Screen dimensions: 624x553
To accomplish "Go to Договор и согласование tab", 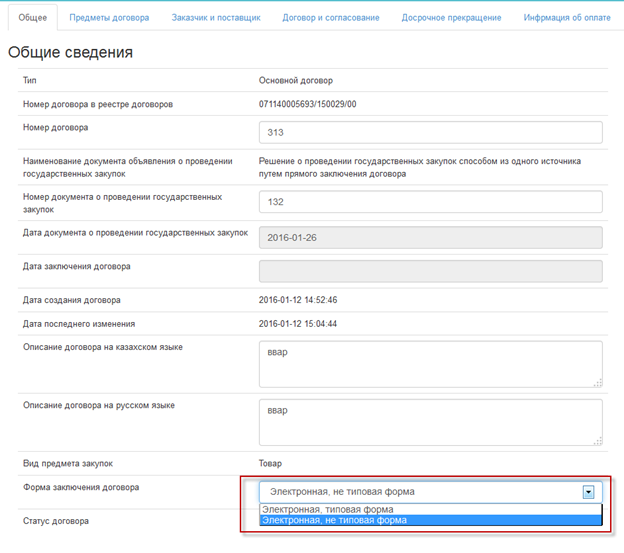I will (x=331, y=18).
